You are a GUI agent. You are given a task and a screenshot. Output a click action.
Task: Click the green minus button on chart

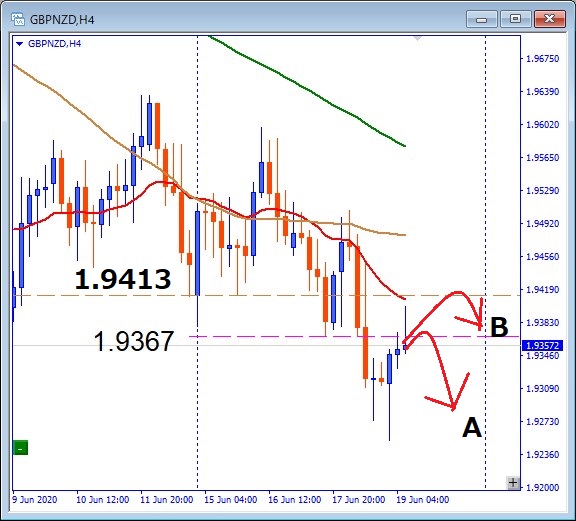tap(21, 448)
